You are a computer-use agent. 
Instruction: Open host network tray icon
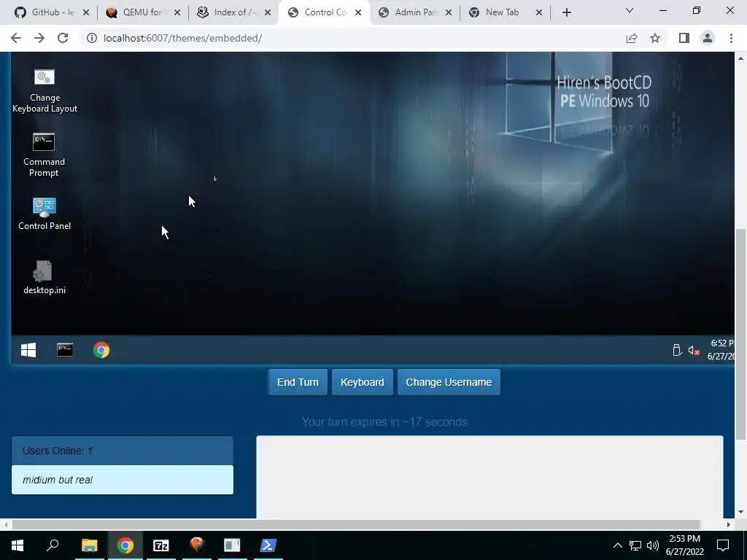pyautogui.click(x=635, y=545)
